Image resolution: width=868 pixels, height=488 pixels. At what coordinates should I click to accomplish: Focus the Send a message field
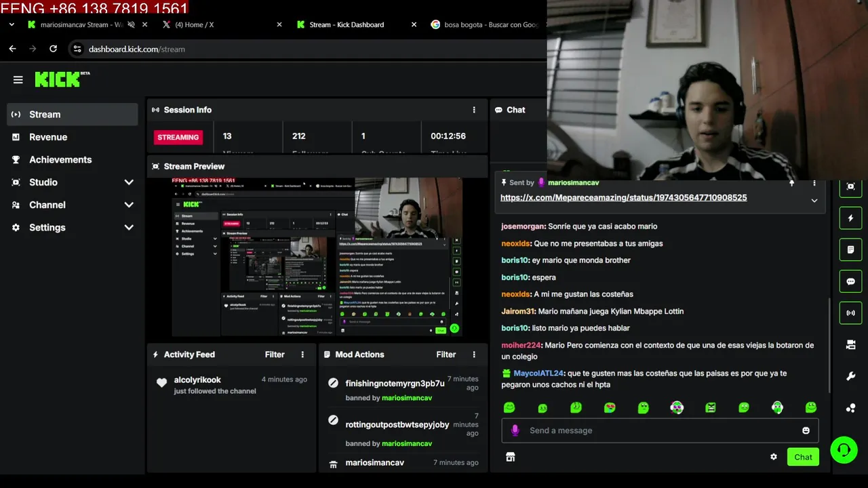[x=660, y=430]
